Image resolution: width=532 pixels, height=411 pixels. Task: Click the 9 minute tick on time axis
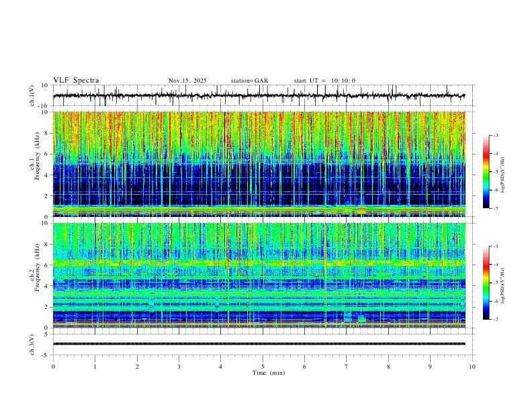pos(430,367)
